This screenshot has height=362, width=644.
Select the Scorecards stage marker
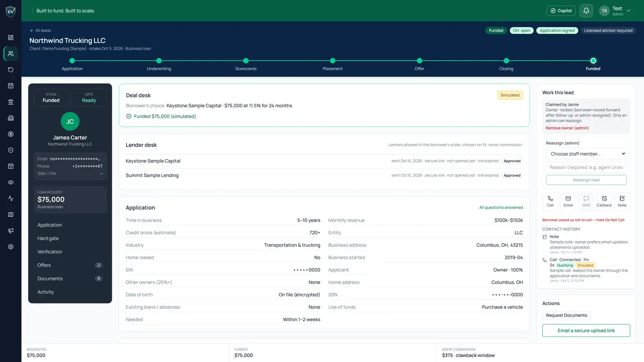pyautogui.click(x=246, y=61)
